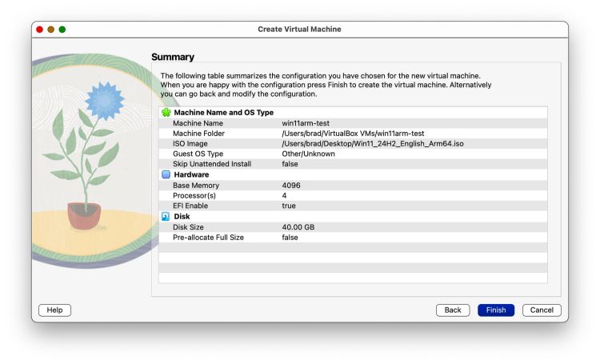This screenshot has width=600, height=364.
Task: Select the Machine Name and OS Type header
Action: [224, 113]
